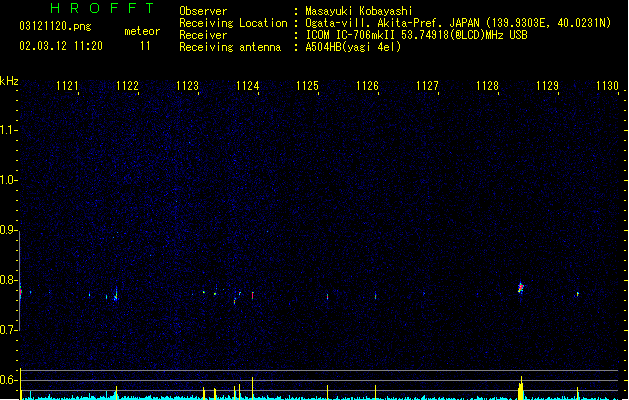Click the 1126 time axis label
This screenshot has width=629, height=400.
(367, 86)
